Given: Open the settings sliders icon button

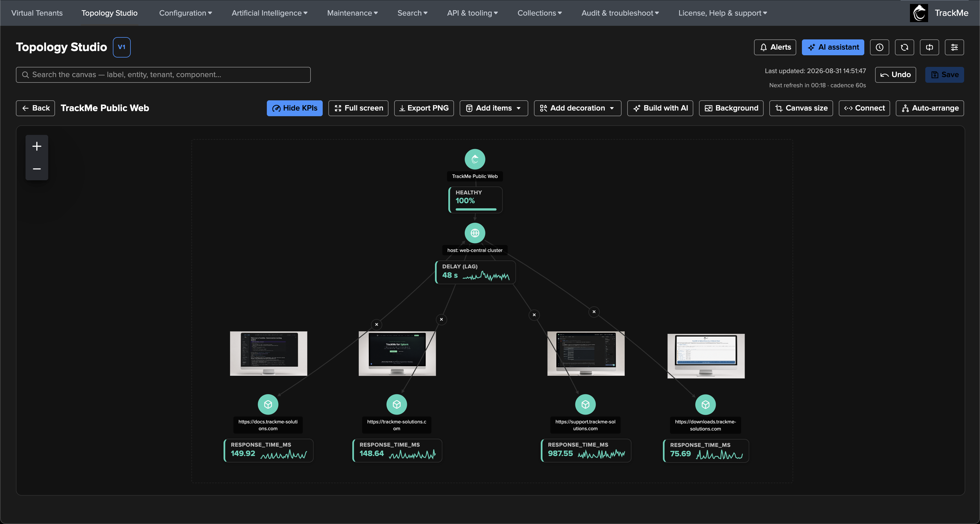Looking at the screenshot, I should (x=954, y=47).
